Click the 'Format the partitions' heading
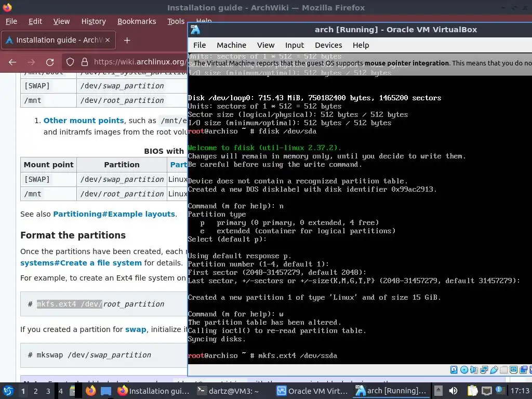Image resolution: width=532 pixels, height=399 pixels. coord(73,235)
